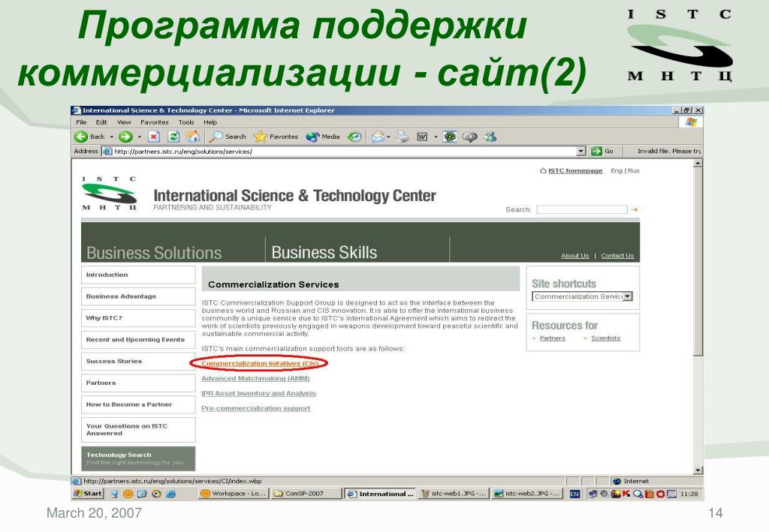
Task: Open the Back button history dropdown arrow
Action: (x=111, y=137)
